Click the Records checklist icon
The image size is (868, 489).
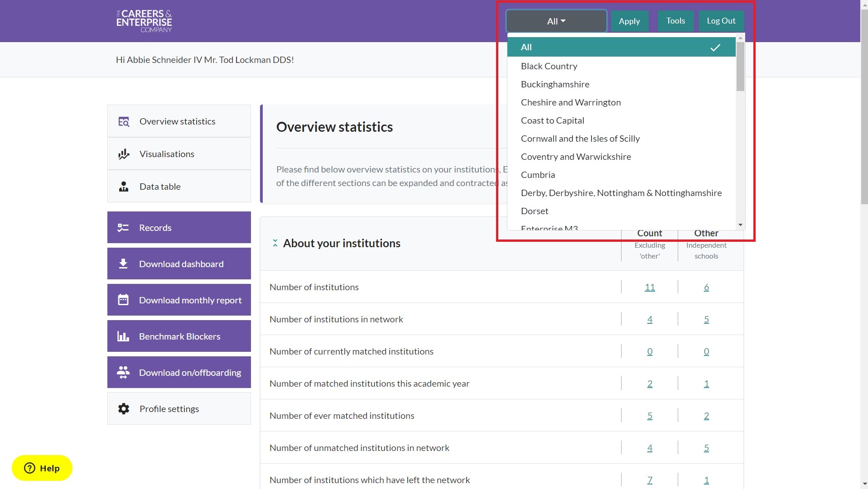123,228
